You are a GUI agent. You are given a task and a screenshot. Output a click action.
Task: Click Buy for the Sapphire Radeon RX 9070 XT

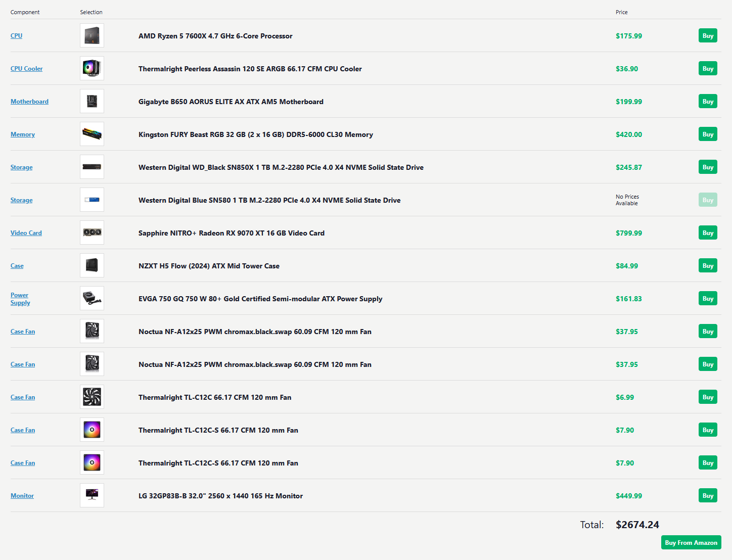(x=708, y=233)
